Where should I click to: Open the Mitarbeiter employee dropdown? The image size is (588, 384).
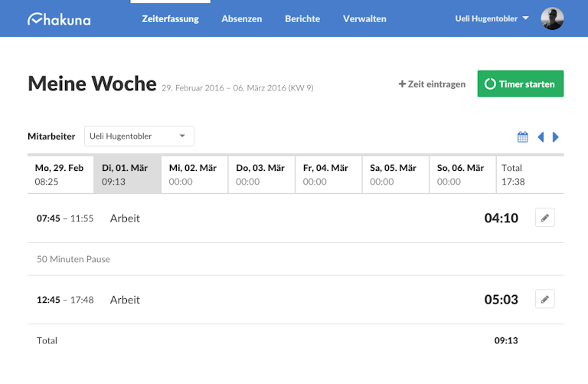[139, 136]
